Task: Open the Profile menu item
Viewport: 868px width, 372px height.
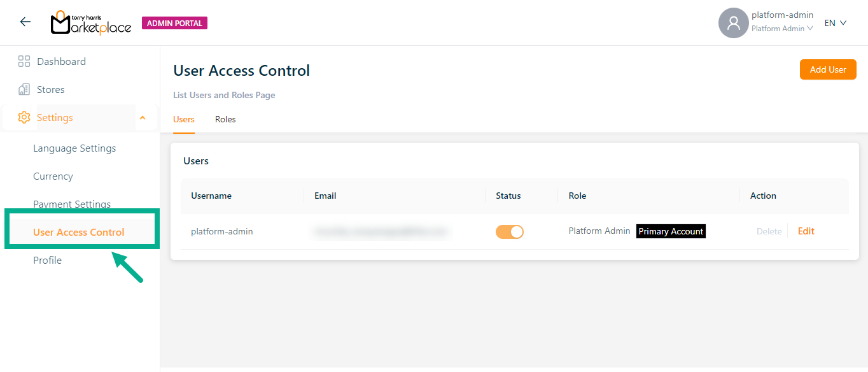Action: (47, 260)
